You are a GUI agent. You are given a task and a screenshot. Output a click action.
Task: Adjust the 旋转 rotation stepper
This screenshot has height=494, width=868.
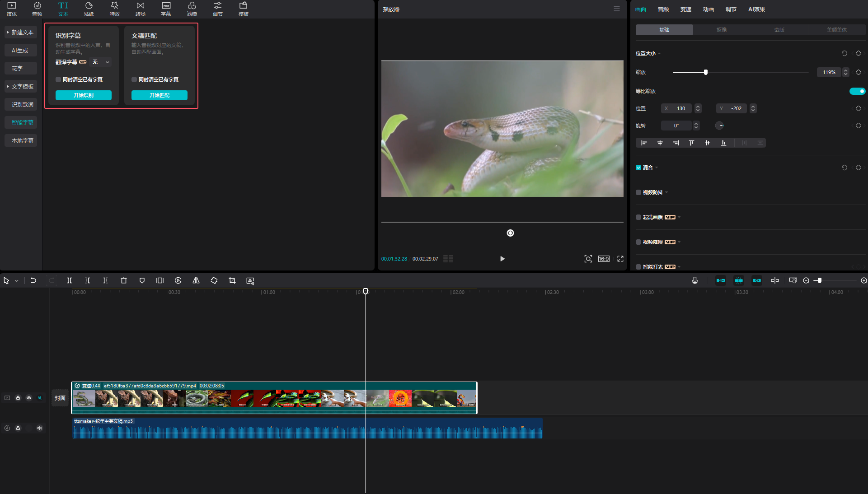(696, 126)
